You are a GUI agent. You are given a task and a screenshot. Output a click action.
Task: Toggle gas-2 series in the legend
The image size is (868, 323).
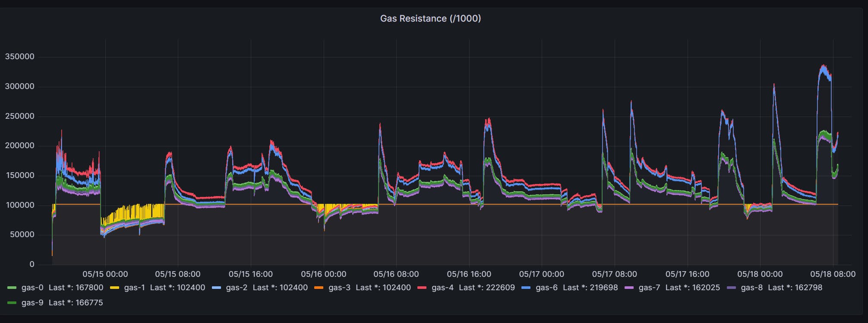237,288
